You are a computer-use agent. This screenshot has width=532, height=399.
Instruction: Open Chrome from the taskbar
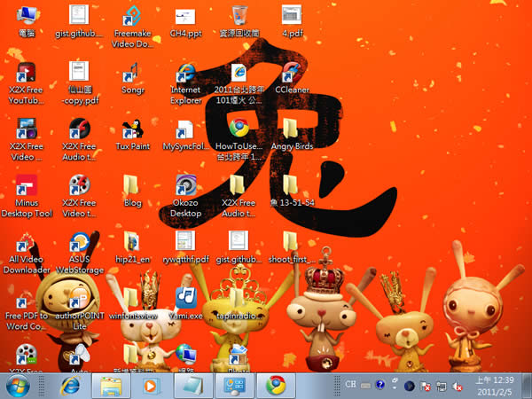point(276,386)
